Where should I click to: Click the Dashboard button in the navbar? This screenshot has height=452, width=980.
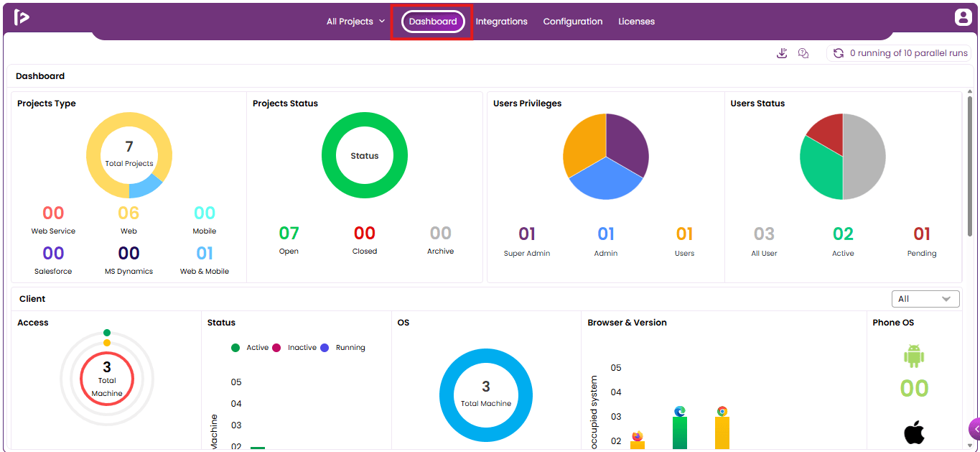pyautogui.click(x=433, y=22)
